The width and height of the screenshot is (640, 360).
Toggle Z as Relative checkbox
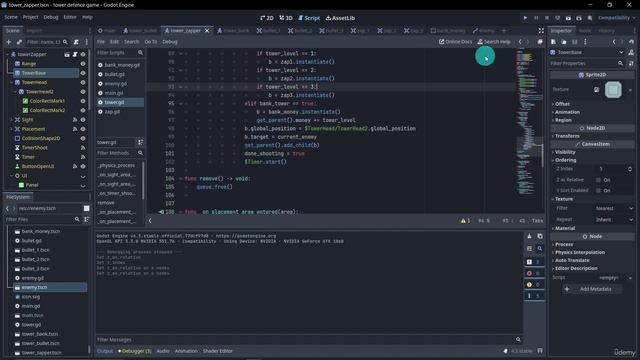coord(598,180)
